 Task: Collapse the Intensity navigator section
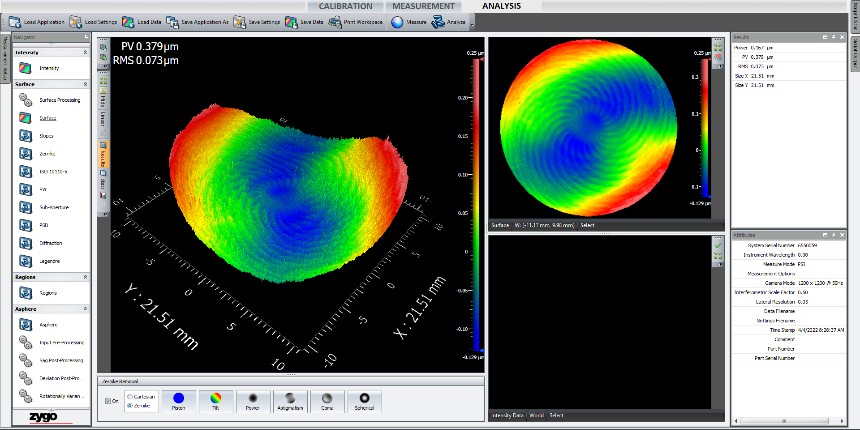(x=86, y=51)
